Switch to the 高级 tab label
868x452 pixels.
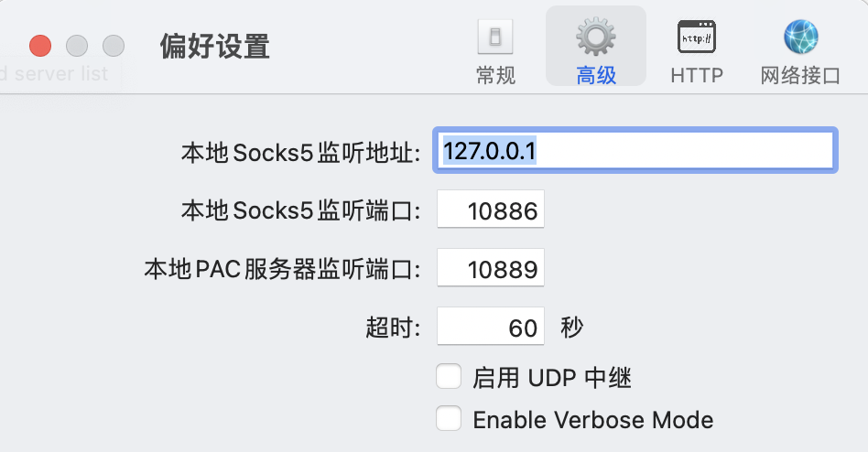[596, 75]
